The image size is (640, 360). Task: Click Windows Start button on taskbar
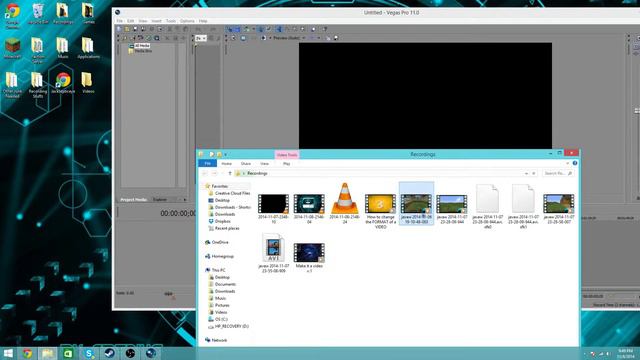coord(8,353)
